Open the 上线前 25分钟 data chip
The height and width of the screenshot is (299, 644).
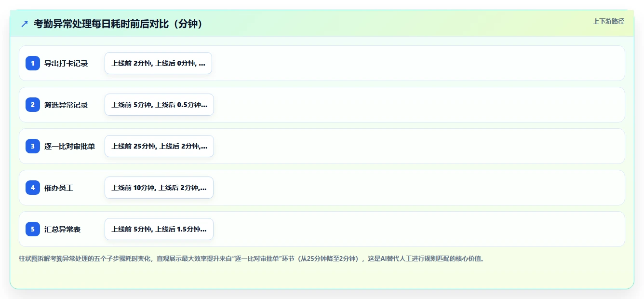coord(159,146)
